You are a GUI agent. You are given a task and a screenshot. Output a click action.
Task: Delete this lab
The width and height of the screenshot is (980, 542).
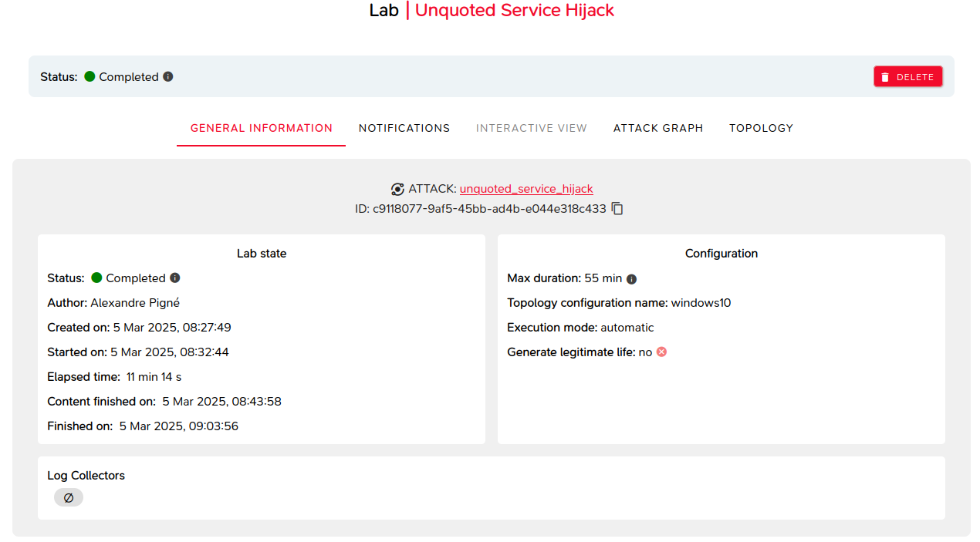tap(908, 76)
